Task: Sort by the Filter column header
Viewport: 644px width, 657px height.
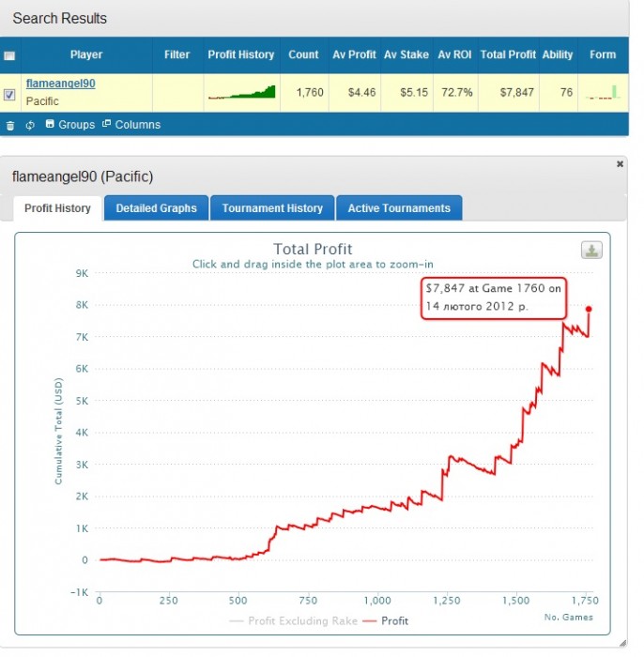Action: [x=177, y=54]
